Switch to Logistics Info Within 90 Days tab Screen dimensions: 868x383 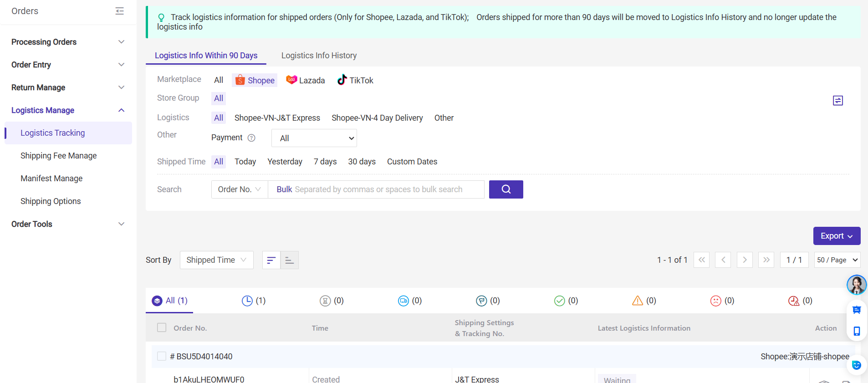point(206,56)
